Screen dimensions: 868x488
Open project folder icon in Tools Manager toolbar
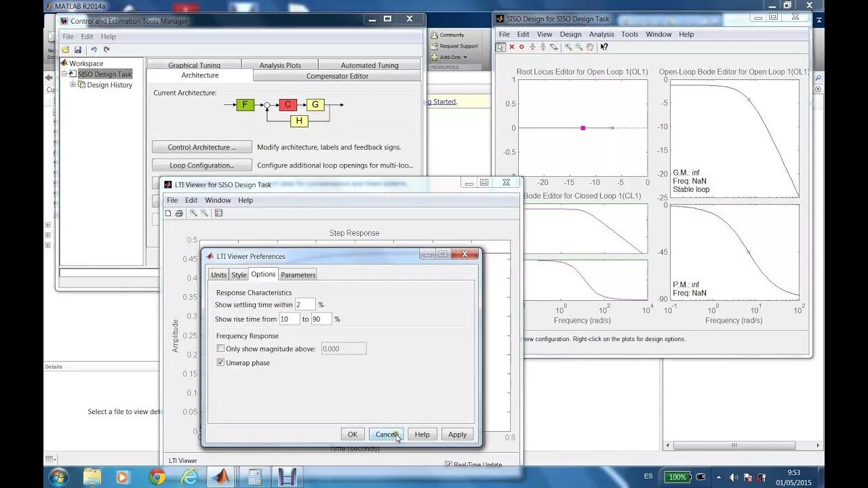(x=66, y=49)
